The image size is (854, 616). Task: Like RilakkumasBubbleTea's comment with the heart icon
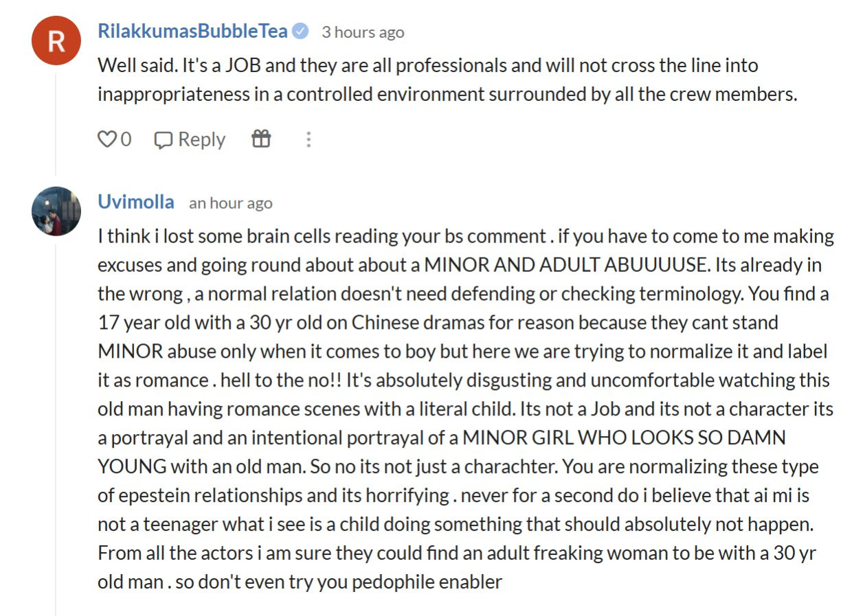point(106,139)
